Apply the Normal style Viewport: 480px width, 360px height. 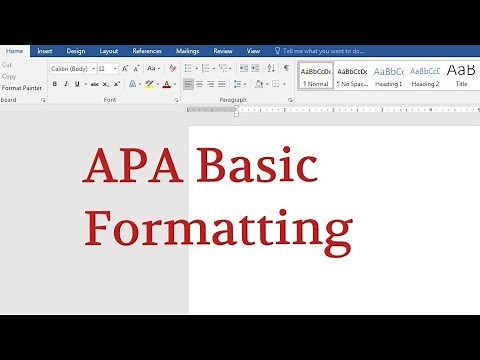coord(315,77)
